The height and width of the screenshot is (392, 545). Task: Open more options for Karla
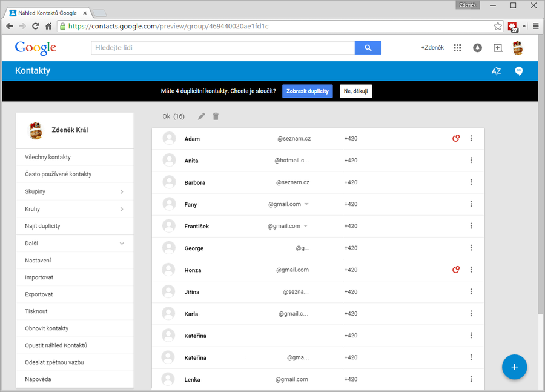[471, 313]
